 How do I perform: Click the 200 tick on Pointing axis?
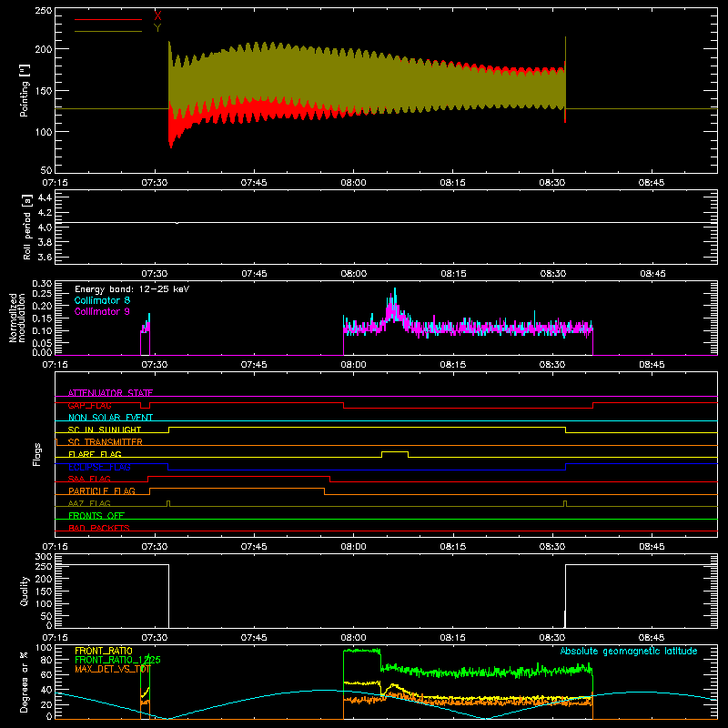(44, 49)
